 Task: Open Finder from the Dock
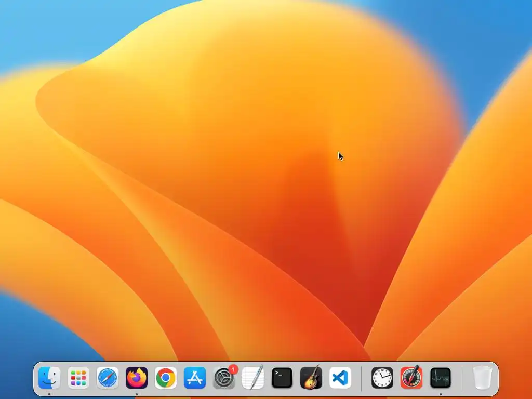click(49, 378)
